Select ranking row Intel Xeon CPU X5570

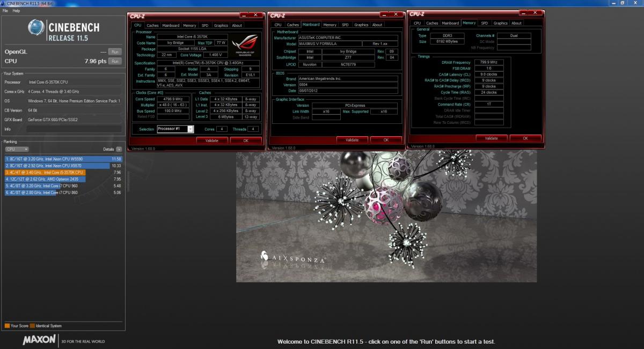coord(63,166)
